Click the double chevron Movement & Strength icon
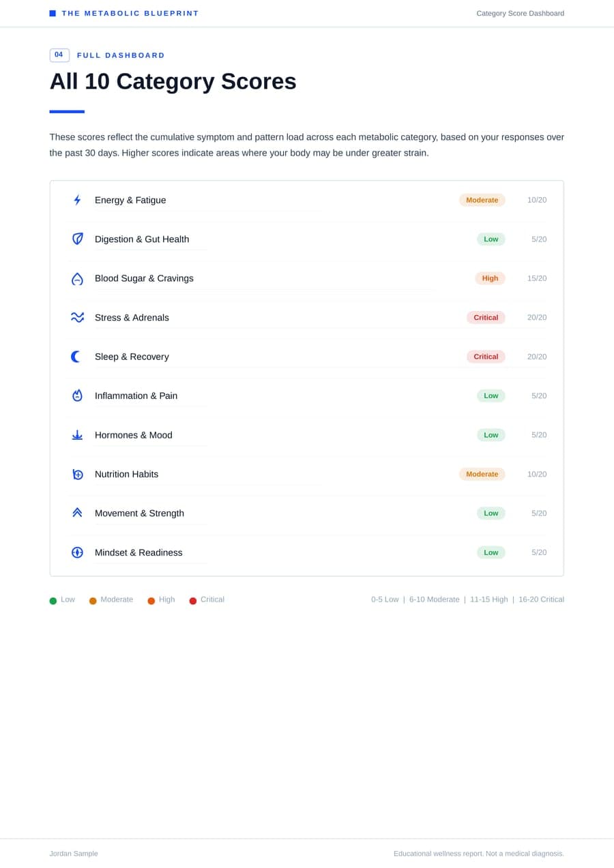Viewport: 614px width, 868px height. (x=77, y=513)
